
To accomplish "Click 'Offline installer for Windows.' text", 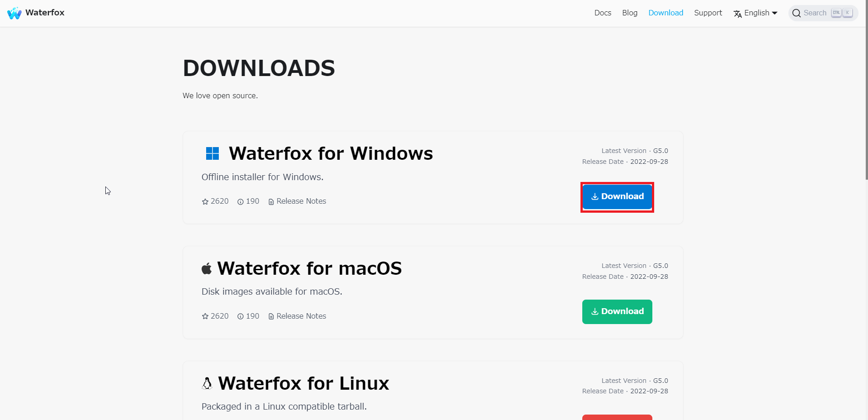I will pos(263,177).
